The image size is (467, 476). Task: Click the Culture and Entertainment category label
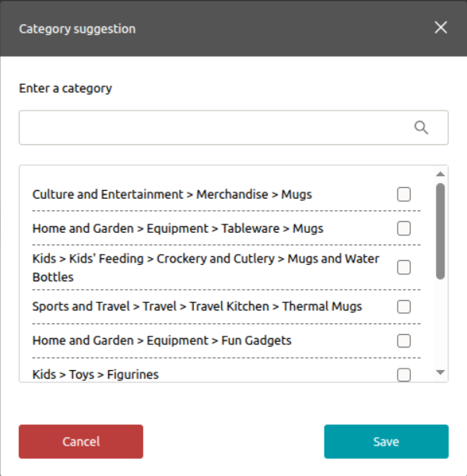pos(172,194)
